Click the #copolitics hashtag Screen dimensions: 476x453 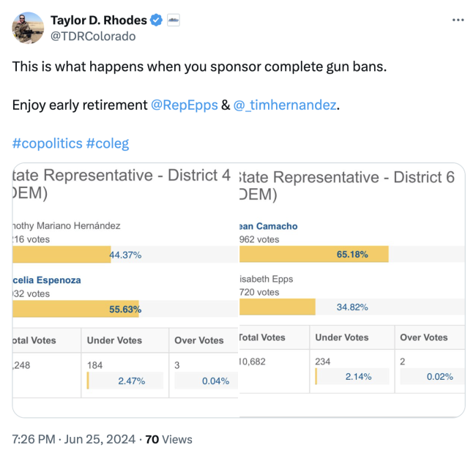[x=47, y=143]
